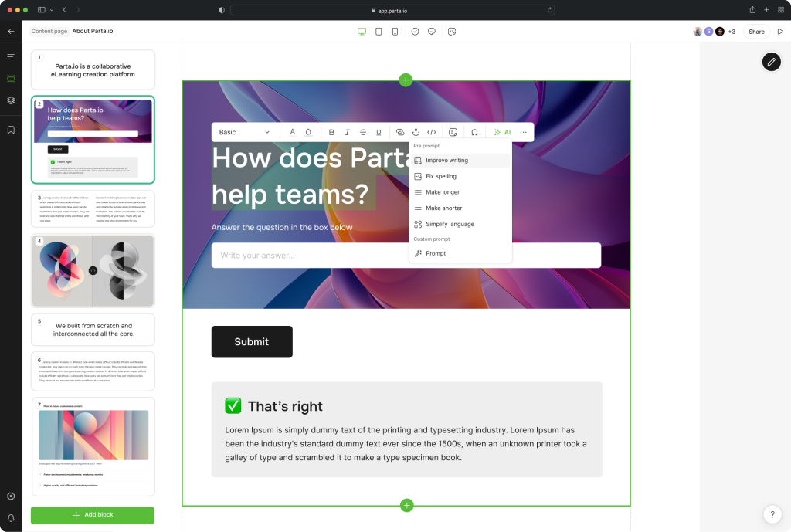Screen dimensions: 791x532
Task: Select the anchor link icon
Action: (416, 132)
